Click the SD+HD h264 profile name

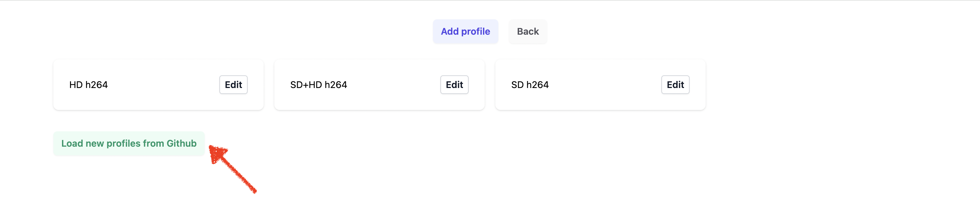(318, 85)
